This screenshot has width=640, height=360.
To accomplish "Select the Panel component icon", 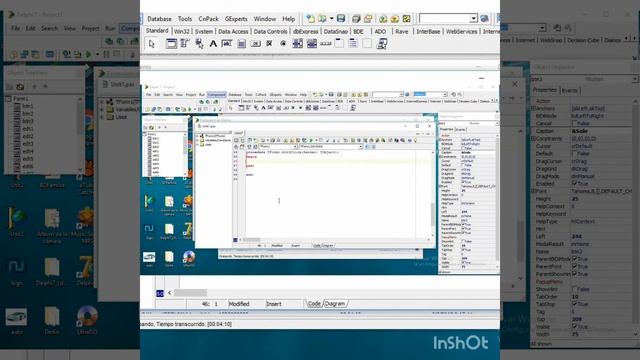I will click(x=367, y=44).
